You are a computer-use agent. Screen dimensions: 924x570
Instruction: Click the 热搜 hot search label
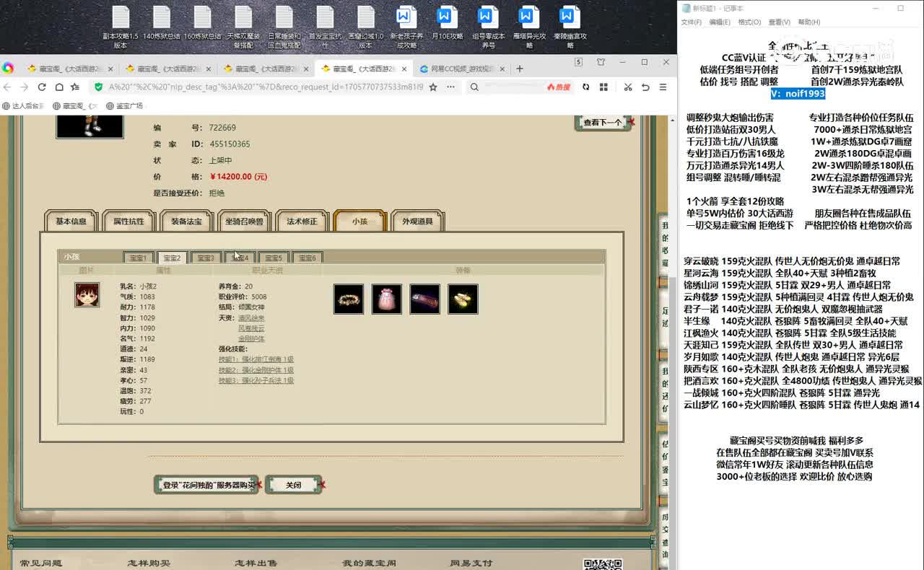tap(558, 87)
